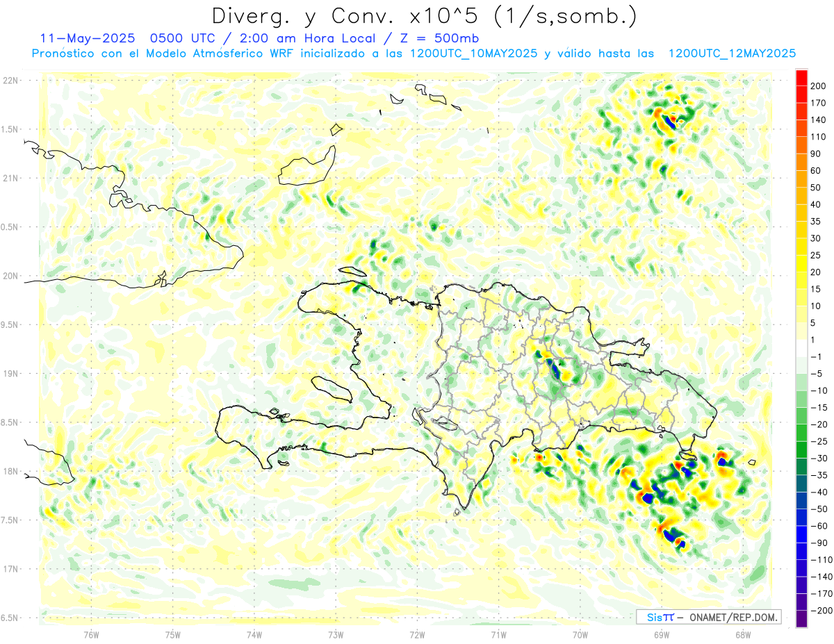The image size is (834, 644).
Task: Click the '74W' longitude label
Action: point(254,634)
